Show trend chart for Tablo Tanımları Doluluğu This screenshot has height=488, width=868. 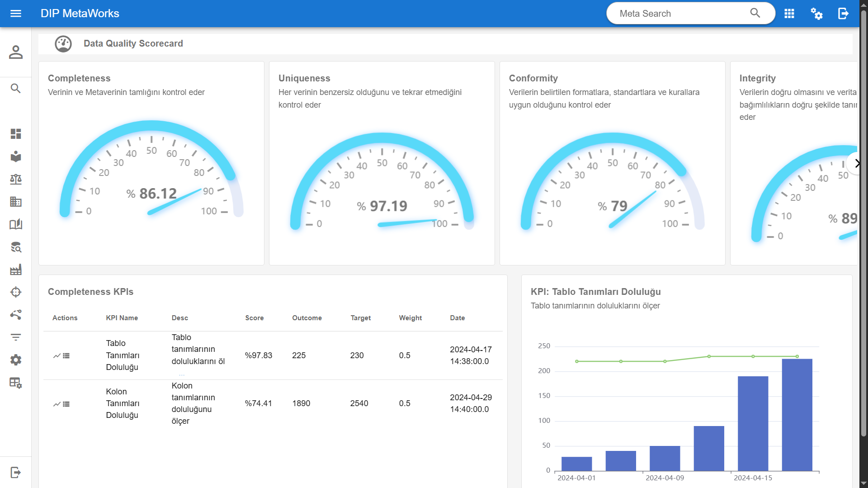pyautogui.click(x=57, y=356)
